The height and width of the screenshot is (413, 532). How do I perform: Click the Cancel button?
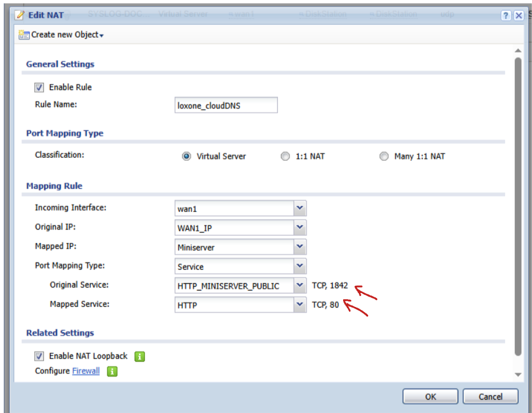[491, 397]
